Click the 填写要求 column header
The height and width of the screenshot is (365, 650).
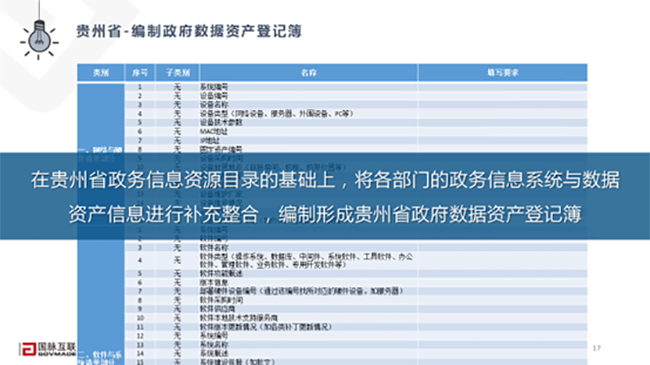click(502, 73)
